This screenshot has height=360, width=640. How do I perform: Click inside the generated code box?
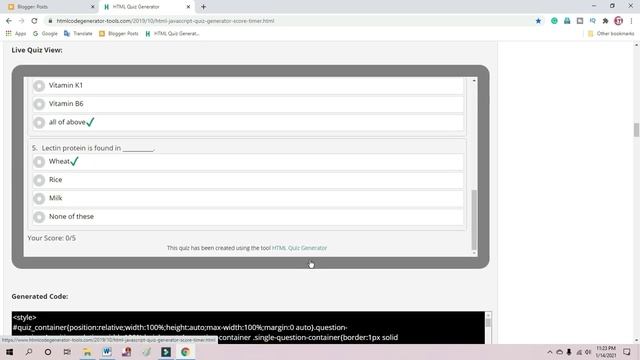coord(248,327)
